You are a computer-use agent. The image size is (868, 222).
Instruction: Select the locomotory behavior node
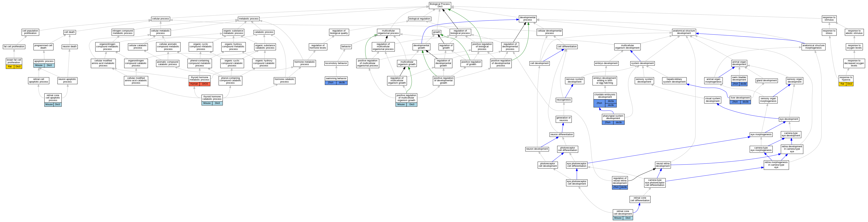336,63
